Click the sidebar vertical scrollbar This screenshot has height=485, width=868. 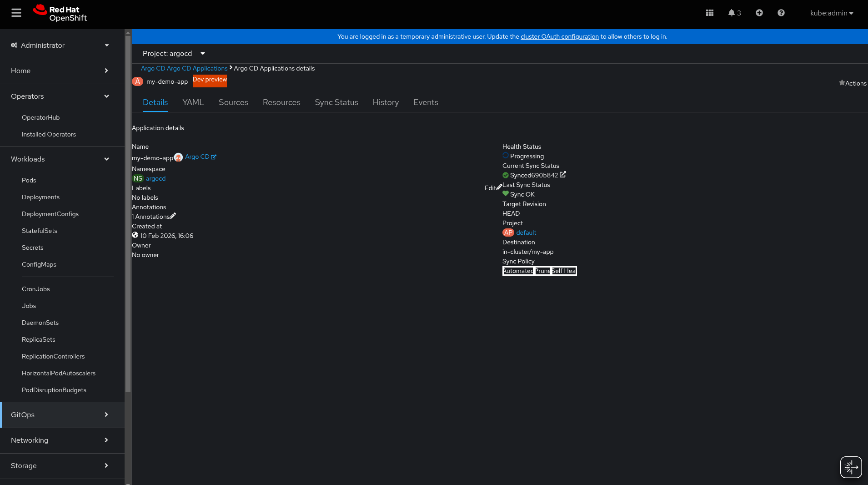tap(128, 213)
